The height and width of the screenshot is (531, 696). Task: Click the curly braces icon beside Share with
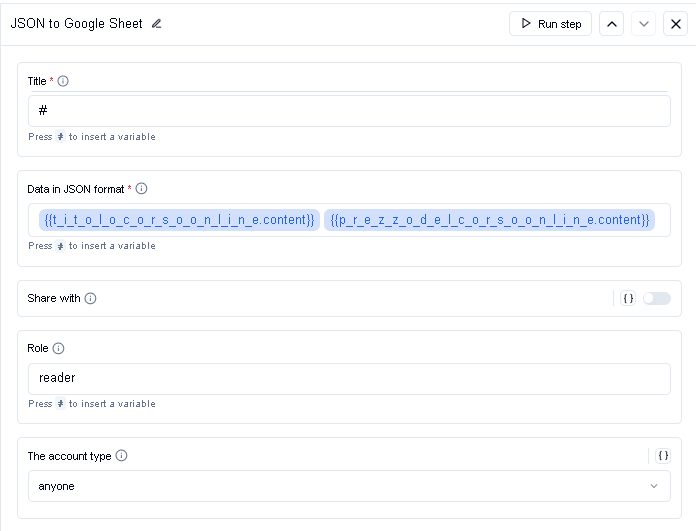point(628,298)
